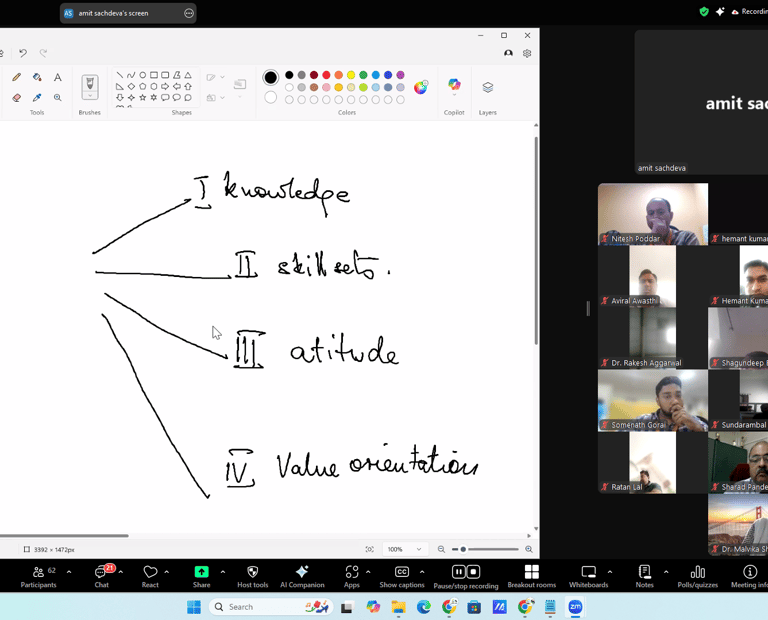Screen dimensions: 768x620
Task: Open the Participants panel
Action: pos(38,576)
